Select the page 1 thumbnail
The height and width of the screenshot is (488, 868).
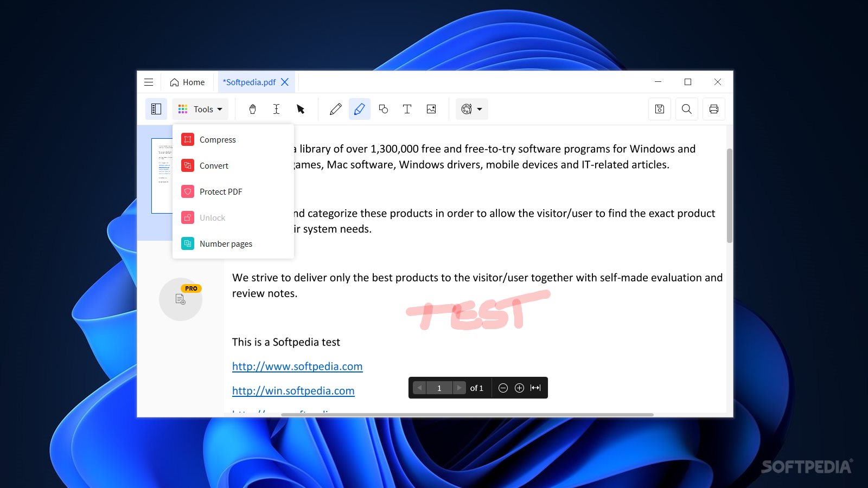[x=162, y=176]
